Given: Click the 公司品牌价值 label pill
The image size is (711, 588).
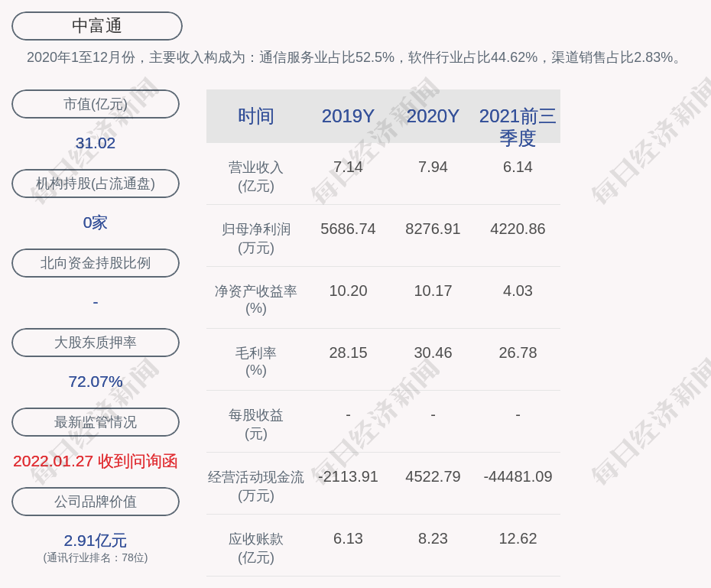Looking at the screenshot, I should coord(96,502).
